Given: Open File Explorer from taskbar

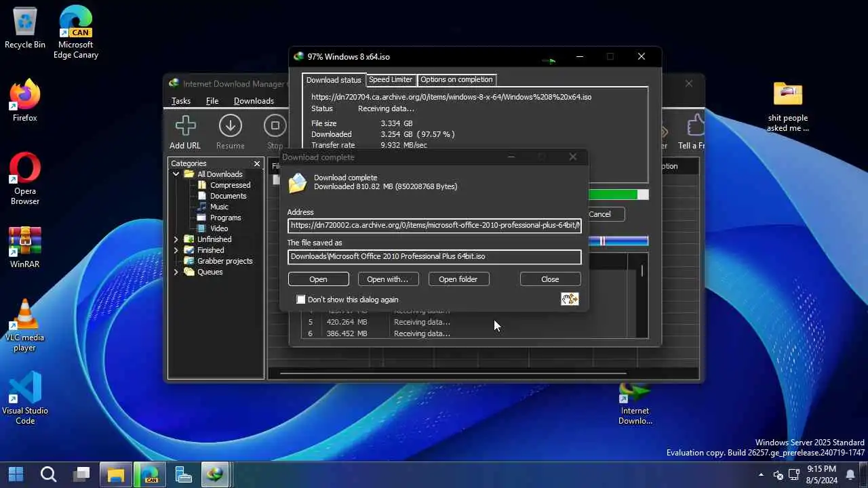Looking at the screenshot, I should (116, 474).
